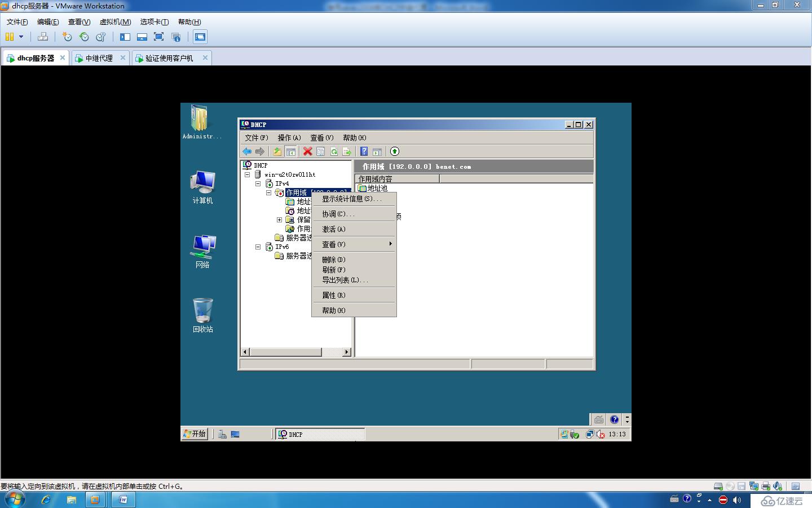Export list from DHCP toolbar
The width and height of the screenshot is (812, 508).
click(347, 151)
